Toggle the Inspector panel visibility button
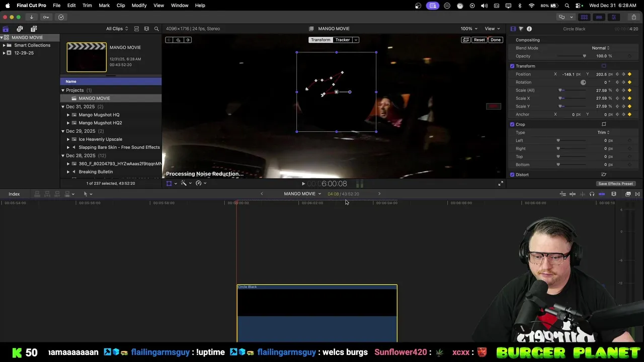The height and width of the screenshot is (362, 644). click(x=613, y=17)
